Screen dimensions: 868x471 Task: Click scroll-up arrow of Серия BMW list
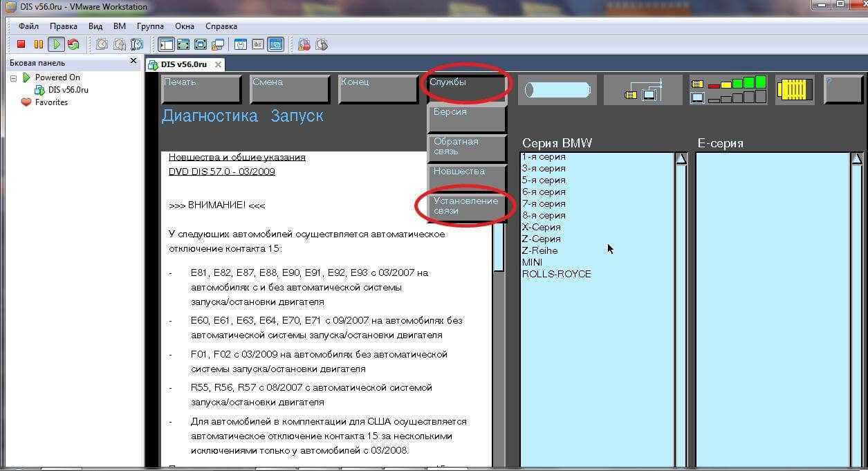pos(681,159)
